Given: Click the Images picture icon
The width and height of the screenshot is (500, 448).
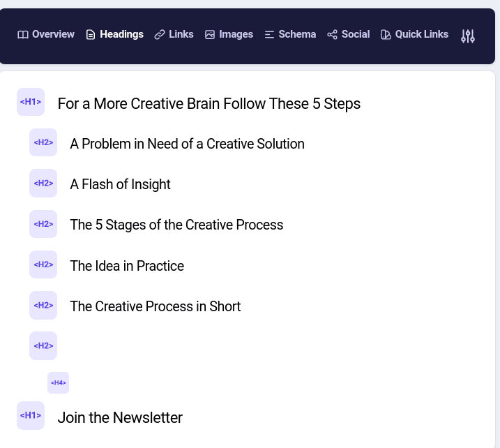Looking at the screenshot, I should pyautogui.click(x=210, y=35).
